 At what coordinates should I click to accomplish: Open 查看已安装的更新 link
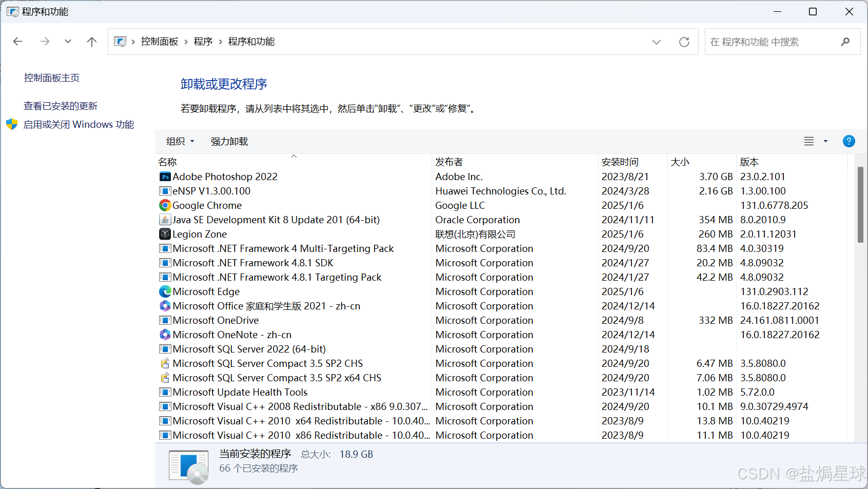click(61, 106)
